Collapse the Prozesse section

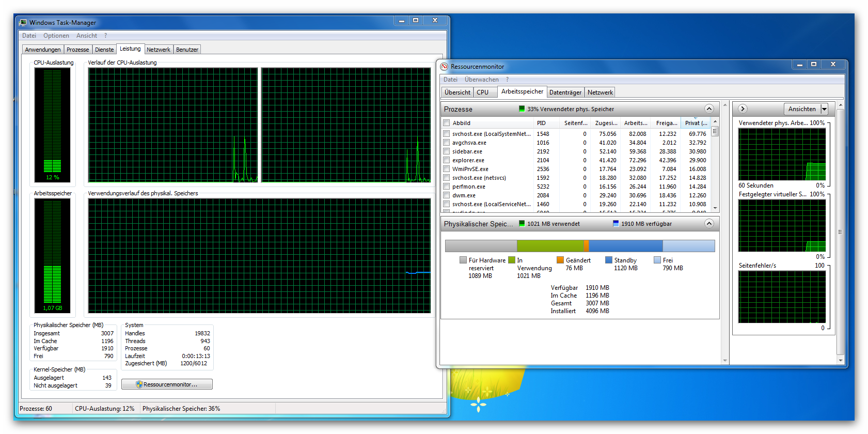[x=709, y=109]
